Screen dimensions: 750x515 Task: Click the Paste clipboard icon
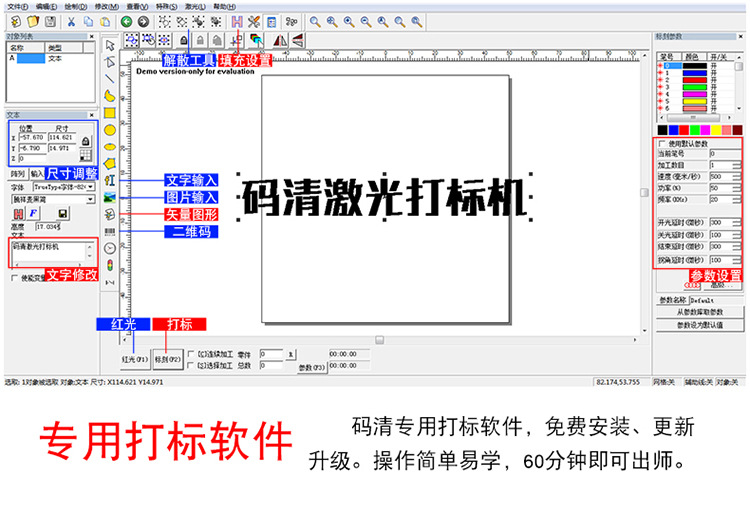click(x=105, y=22)
